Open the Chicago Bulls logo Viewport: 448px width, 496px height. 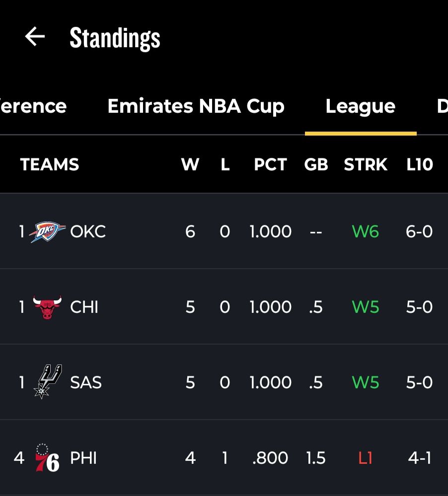[x=48, y=307]
